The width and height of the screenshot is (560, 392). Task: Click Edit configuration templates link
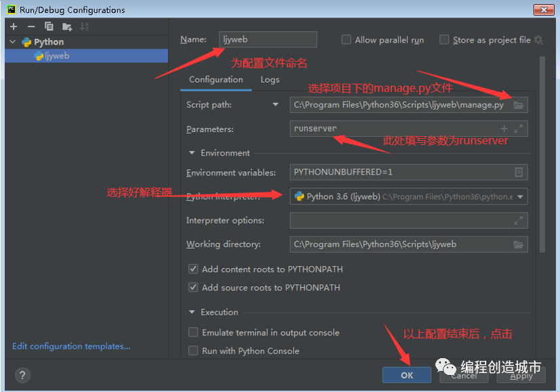click(x=70, y=346)
